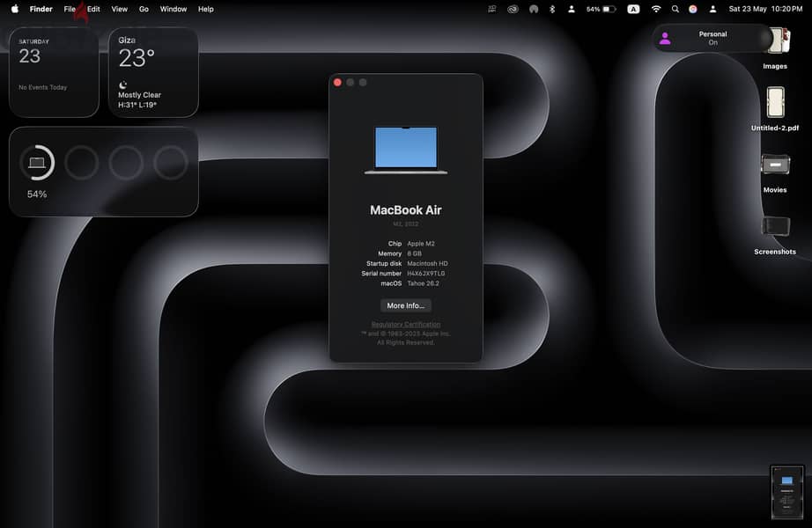Click the Apple M2 chip value
Viewport: 812px width, 528px height.
pos(420,243)
